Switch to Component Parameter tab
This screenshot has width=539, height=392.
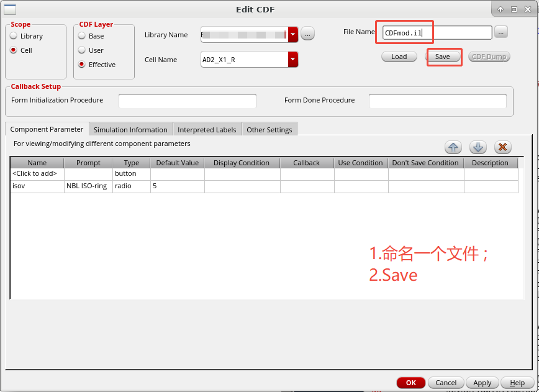(47, 129)
